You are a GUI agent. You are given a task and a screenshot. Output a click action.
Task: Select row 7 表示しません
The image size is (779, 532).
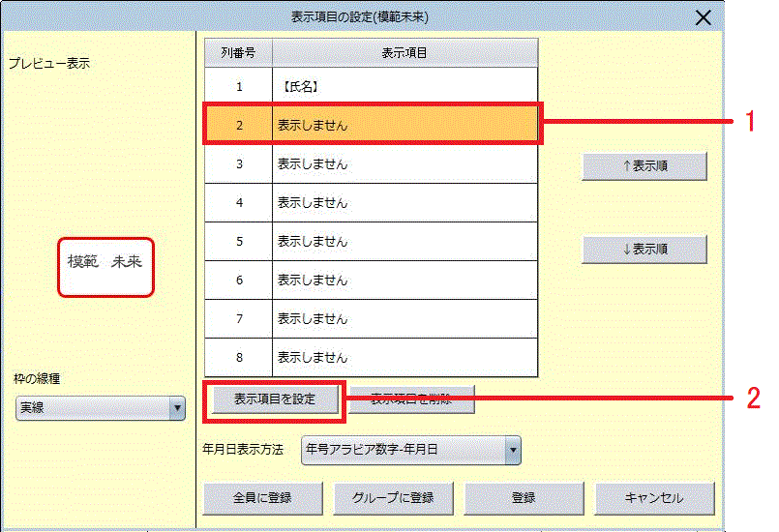tap(372, 319)
